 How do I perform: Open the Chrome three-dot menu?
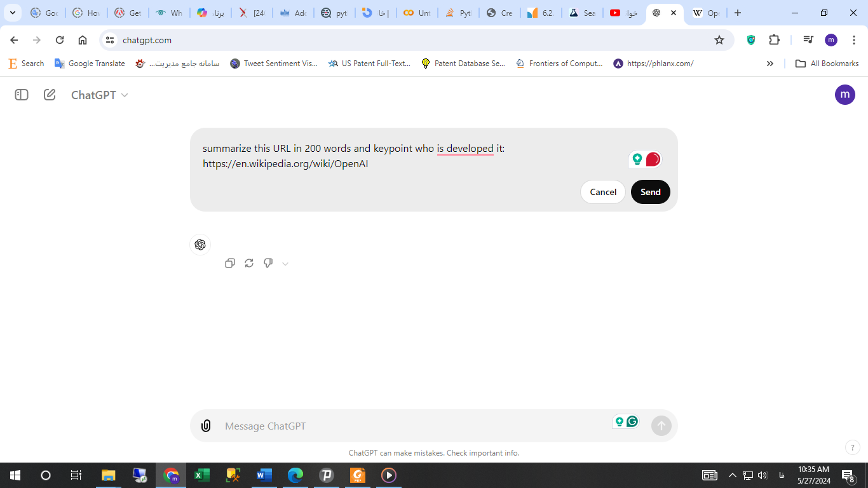pos(853,40)
